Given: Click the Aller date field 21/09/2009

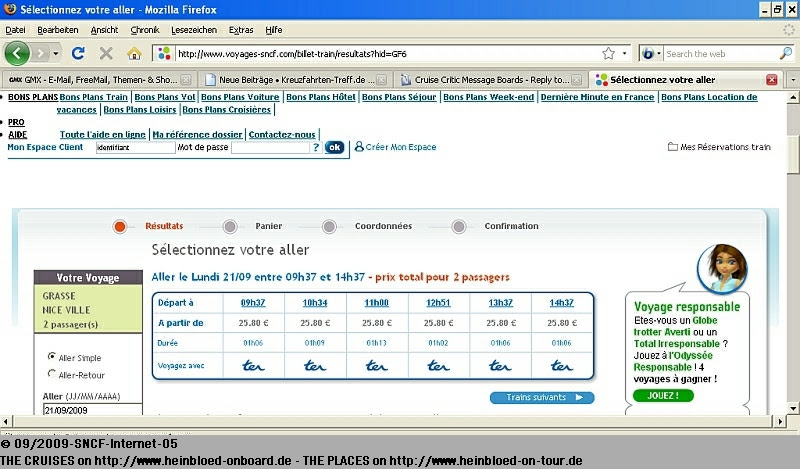Looking at the screenshot, I should (92, 410).
